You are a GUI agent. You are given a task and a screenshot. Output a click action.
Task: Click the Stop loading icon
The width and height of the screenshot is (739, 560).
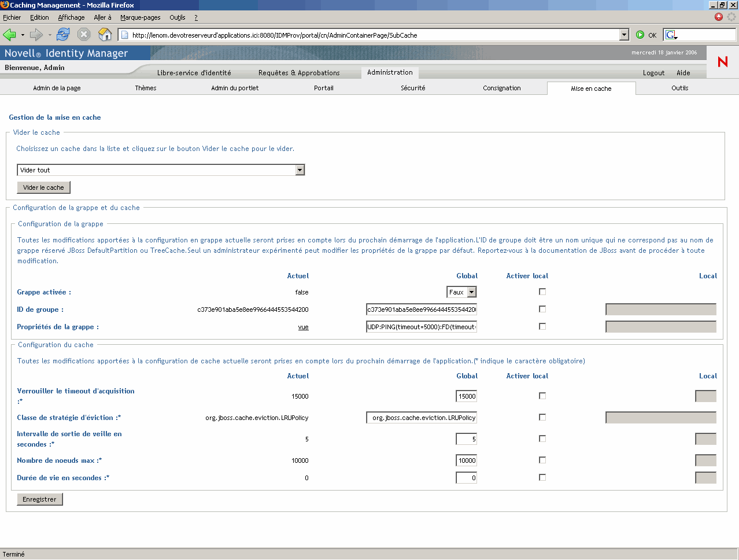tap(84, 35)
